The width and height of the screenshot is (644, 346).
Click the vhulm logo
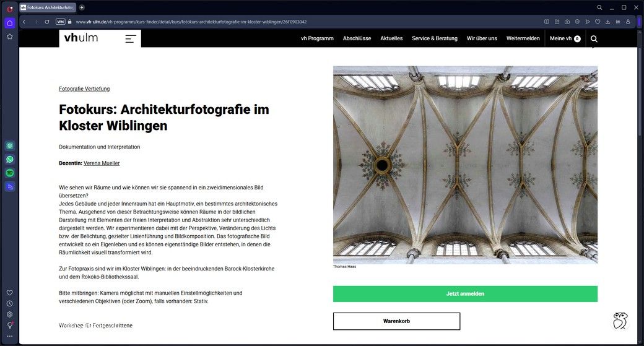(81, 38)
